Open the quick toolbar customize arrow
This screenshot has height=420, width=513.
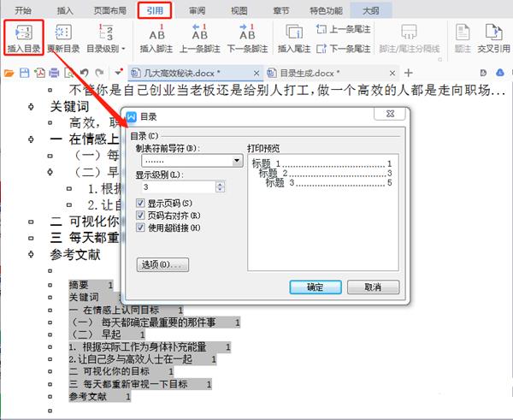click(118, 73)
